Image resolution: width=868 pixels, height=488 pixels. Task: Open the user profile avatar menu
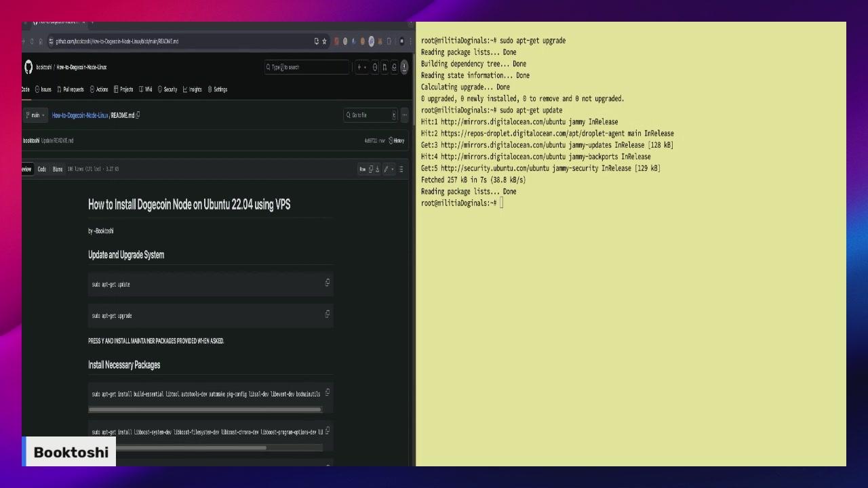[x=404, y=67]
